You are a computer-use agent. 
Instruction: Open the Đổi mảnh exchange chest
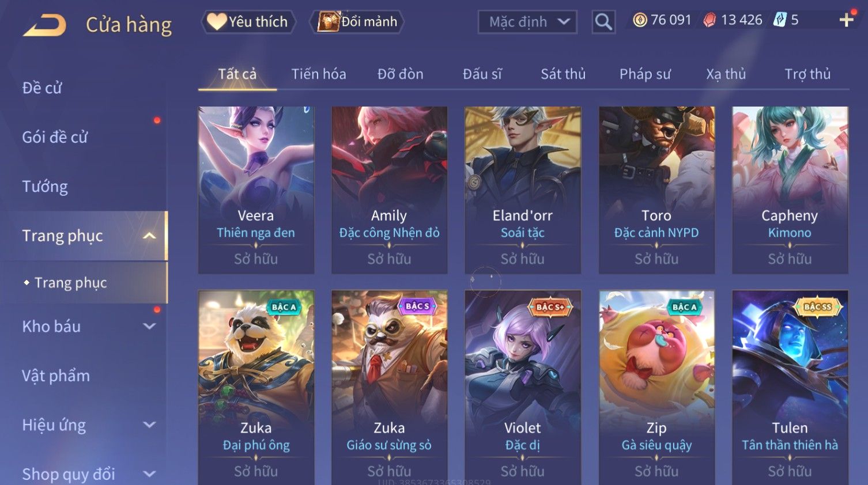(x=357, y=22)
